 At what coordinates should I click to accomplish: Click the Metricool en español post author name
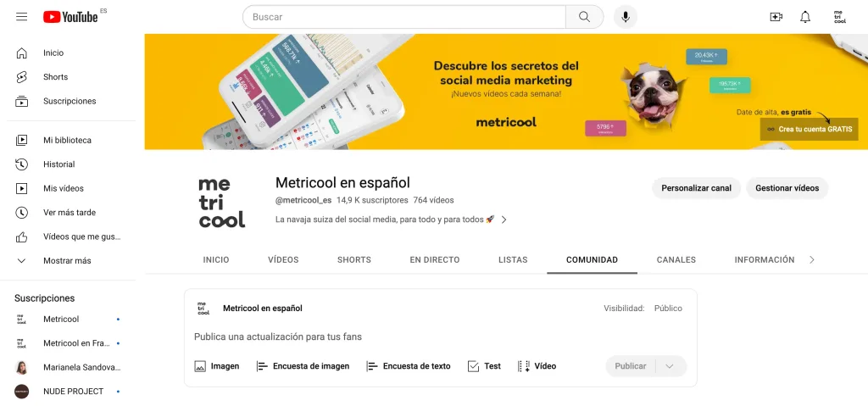[263, 309]
